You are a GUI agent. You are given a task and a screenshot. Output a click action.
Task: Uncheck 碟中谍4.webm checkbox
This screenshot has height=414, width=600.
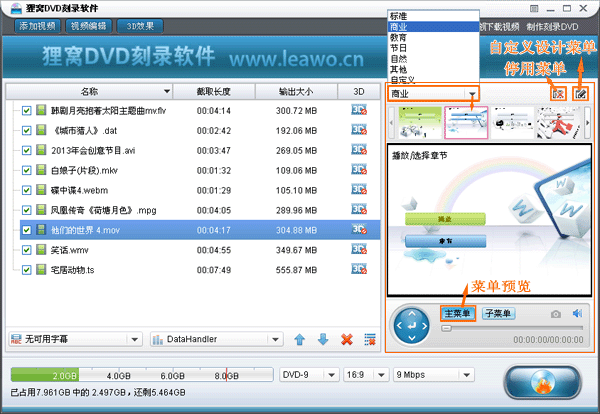[26, 190]
